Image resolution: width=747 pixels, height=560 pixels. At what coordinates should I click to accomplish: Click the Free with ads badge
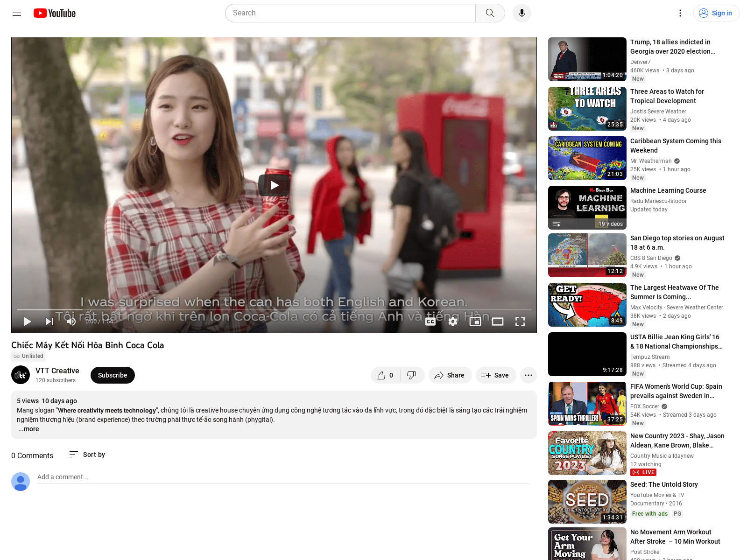[650, 514]
